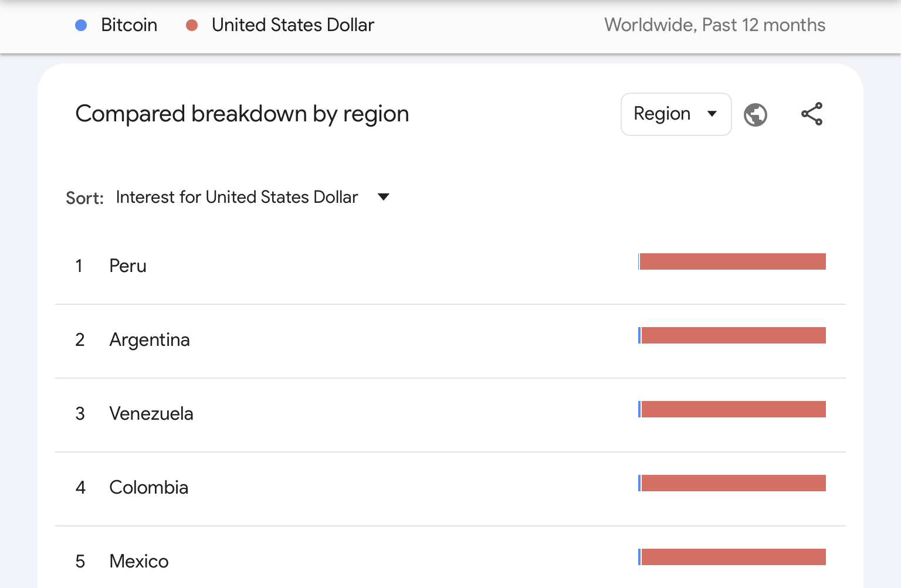This screenshot has height=588, width=901.
Task: Click Venezuela's red interest bar
Action: coord(733,409)
